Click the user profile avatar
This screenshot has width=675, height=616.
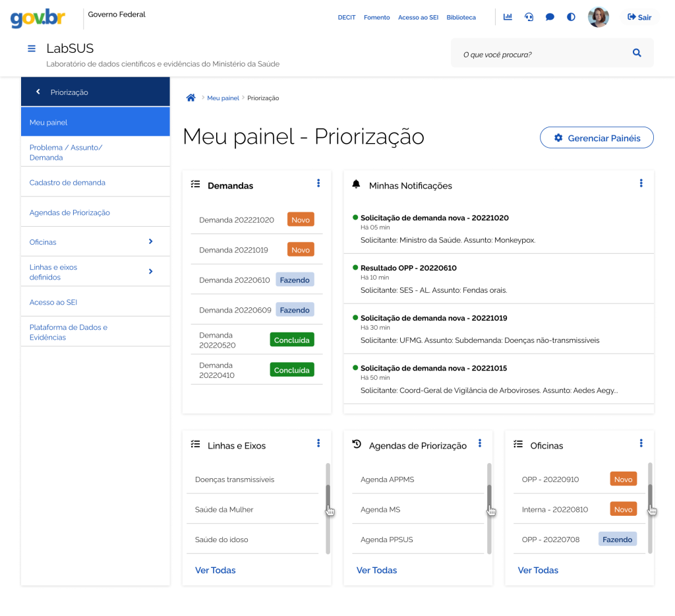click(598, 17)
